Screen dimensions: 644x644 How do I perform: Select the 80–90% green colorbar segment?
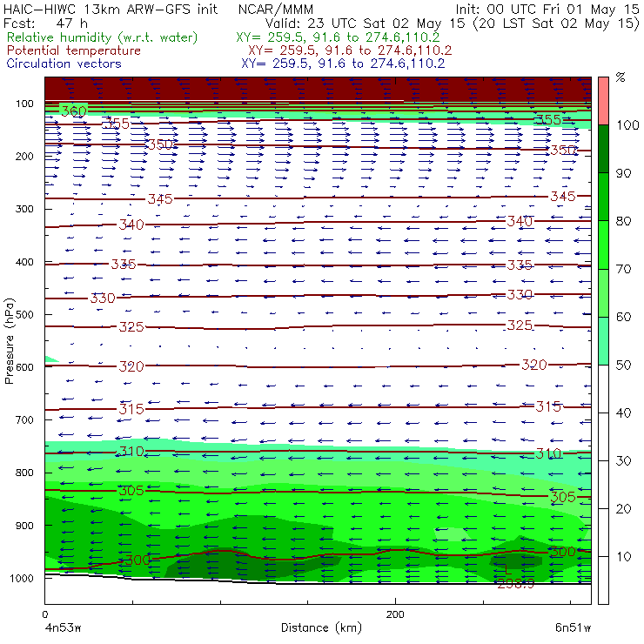tap(603, 197)
